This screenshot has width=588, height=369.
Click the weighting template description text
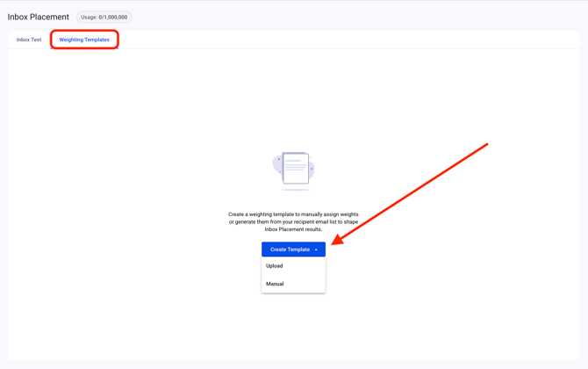click(293, 221)
